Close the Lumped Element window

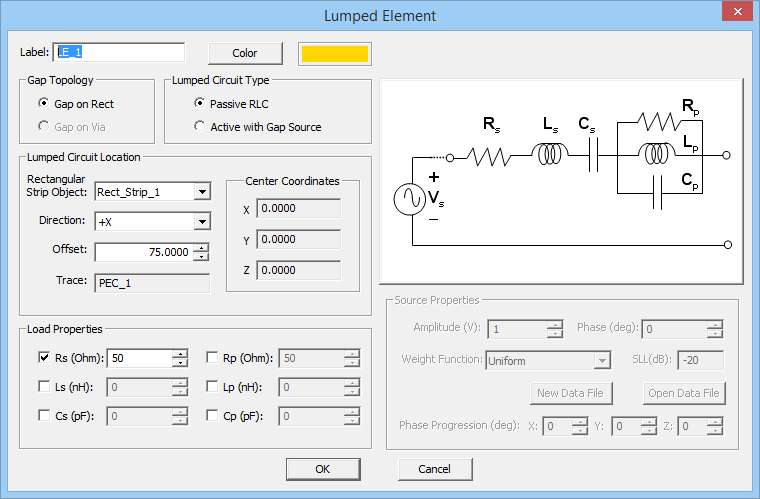coord(737,14)
